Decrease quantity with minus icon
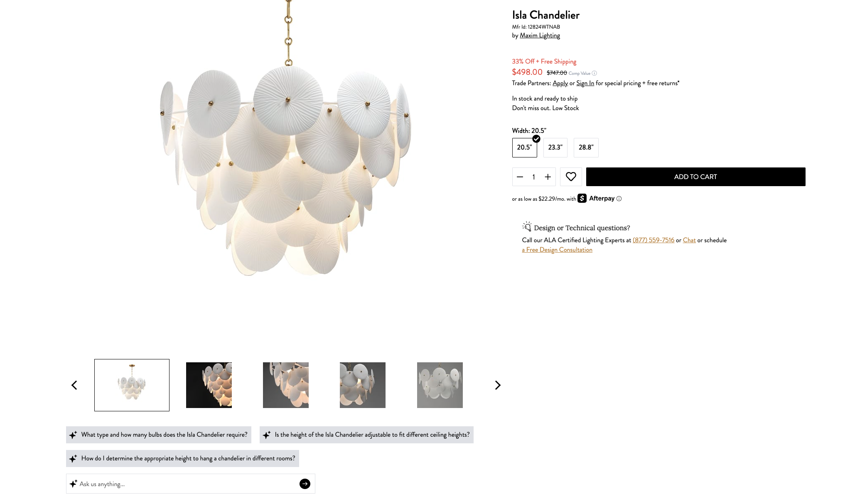 click(x=520, y=177)
